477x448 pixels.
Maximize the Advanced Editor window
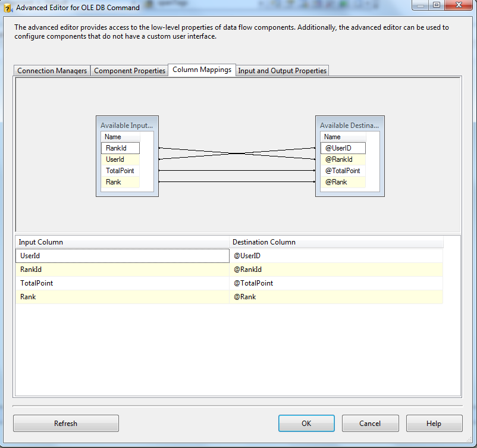[x=437, y=5]
